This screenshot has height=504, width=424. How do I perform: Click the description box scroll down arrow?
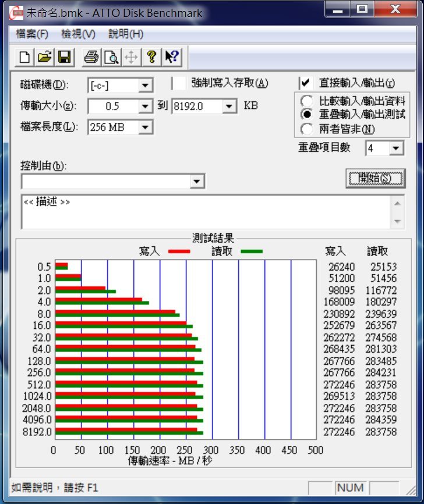tap(397, 221)
